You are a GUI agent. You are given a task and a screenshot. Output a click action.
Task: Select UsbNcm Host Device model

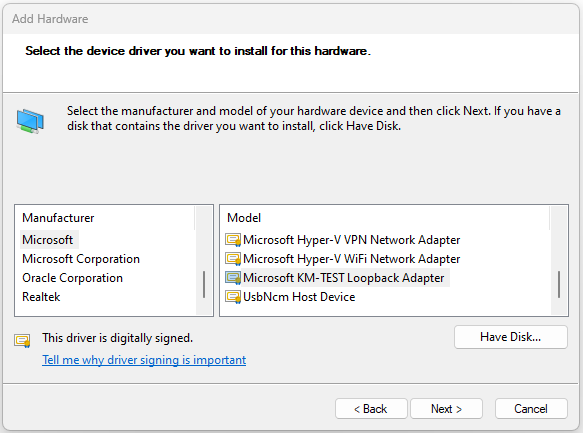299,297
